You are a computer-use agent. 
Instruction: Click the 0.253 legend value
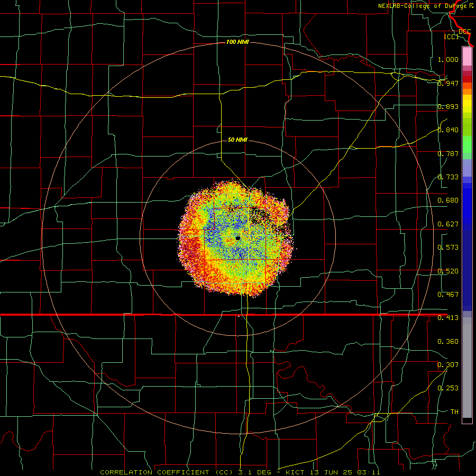tap(448, 388)
